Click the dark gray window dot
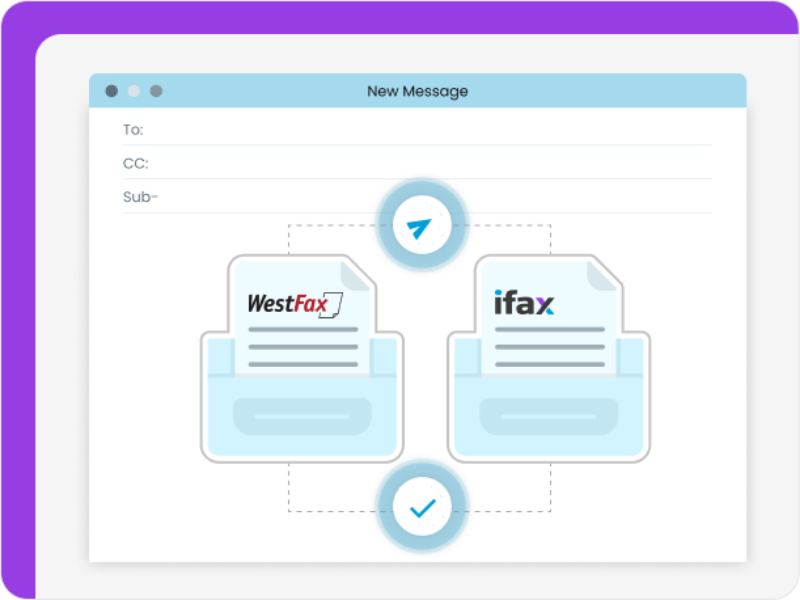800x600 pixels. pos(112,91)
